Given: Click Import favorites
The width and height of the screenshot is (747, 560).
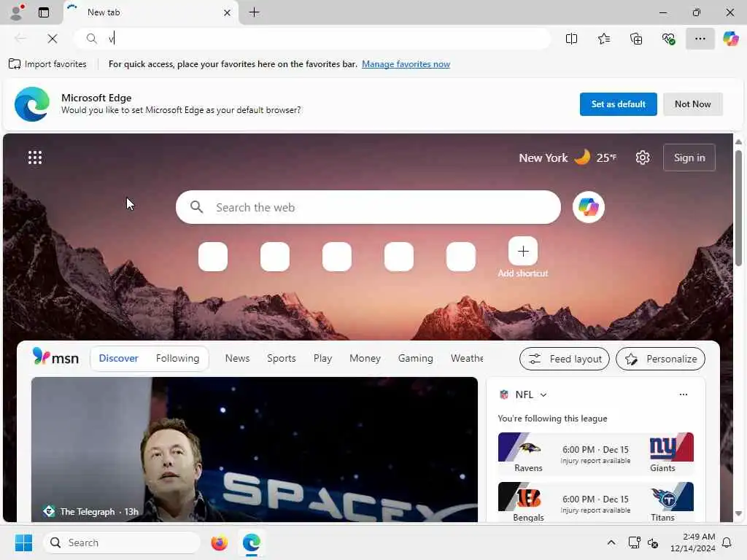Looking at the screenshot, I should pyautogui.click(x=47, y=64).
